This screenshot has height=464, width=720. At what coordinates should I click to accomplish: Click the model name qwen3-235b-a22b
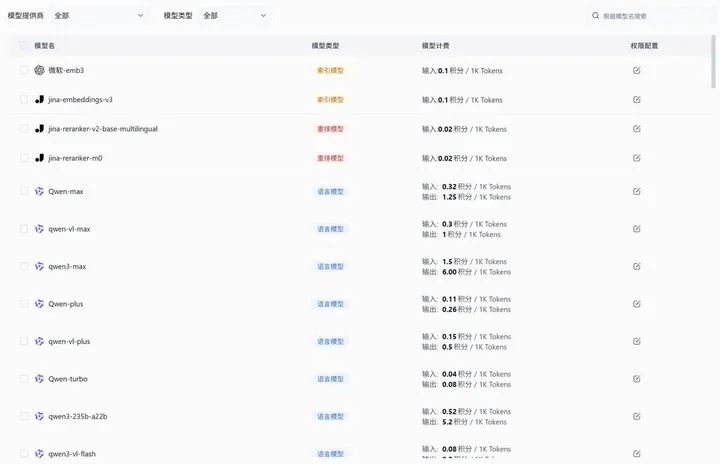[x=78, y=416]
